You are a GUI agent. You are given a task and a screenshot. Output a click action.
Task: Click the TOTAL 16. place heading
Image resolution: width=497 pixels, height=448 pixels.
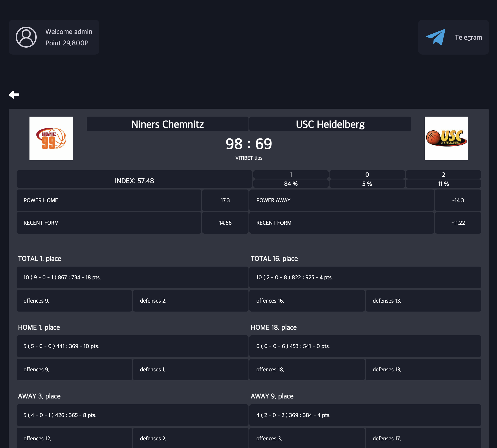click(x=274, y=259)
